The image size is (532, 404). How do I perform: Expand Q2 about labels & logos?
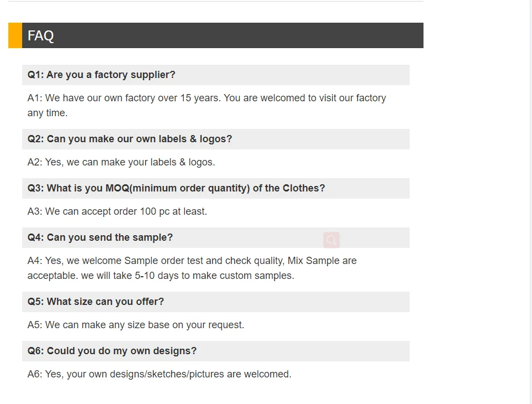[x=130, y=139]
